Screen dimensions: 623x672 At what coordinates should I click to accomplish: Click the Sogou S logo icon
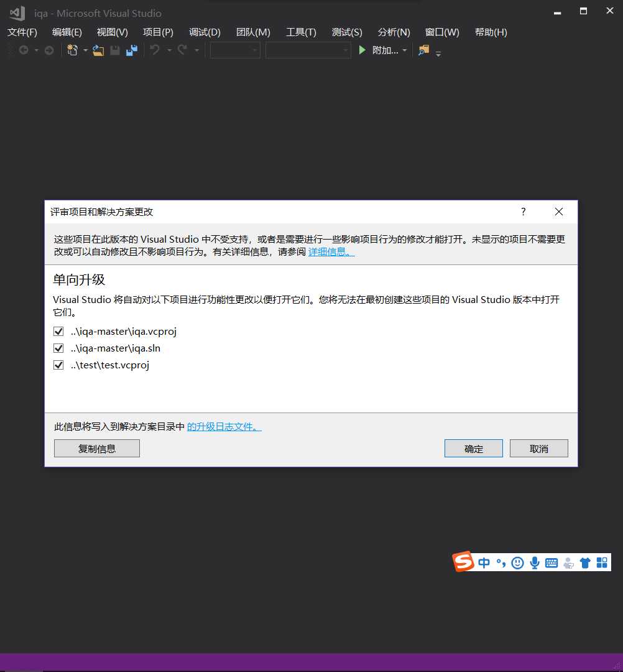tap(463, 561)
